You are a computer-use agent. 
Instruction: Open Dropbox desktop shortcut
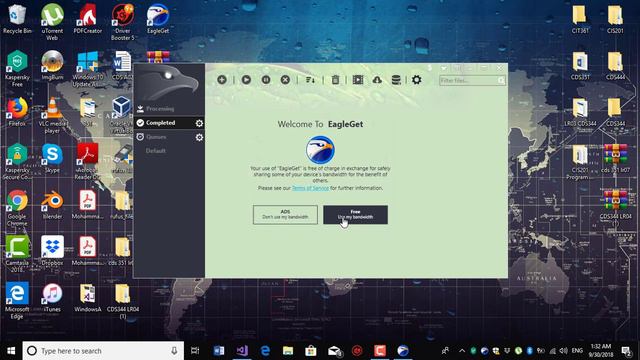pyautogui.click(x=52, y=251)
